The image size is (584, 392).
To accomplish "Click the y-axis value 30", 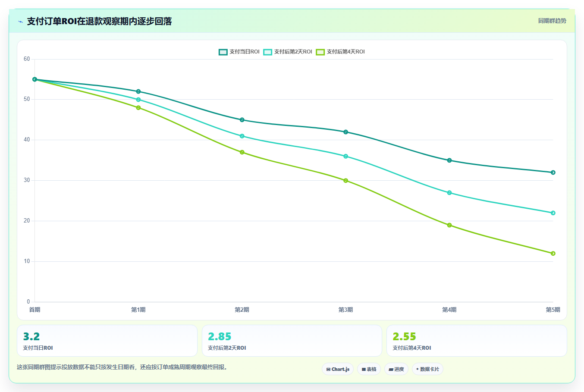I will [x=27, y=180].
